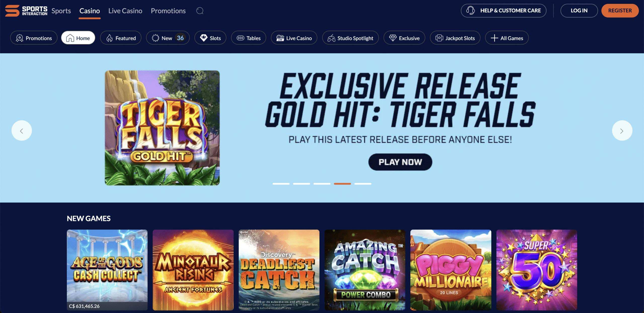Screen dimensions: 644x313
Task: Select the fifth carousel indicator dash
Action: click(363, 184)
